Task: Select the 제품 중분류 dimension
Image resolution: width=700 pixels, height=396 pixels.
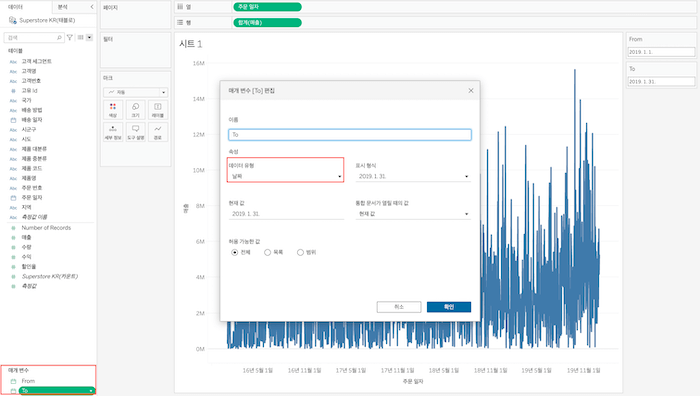Action: [x=34, y=158]
